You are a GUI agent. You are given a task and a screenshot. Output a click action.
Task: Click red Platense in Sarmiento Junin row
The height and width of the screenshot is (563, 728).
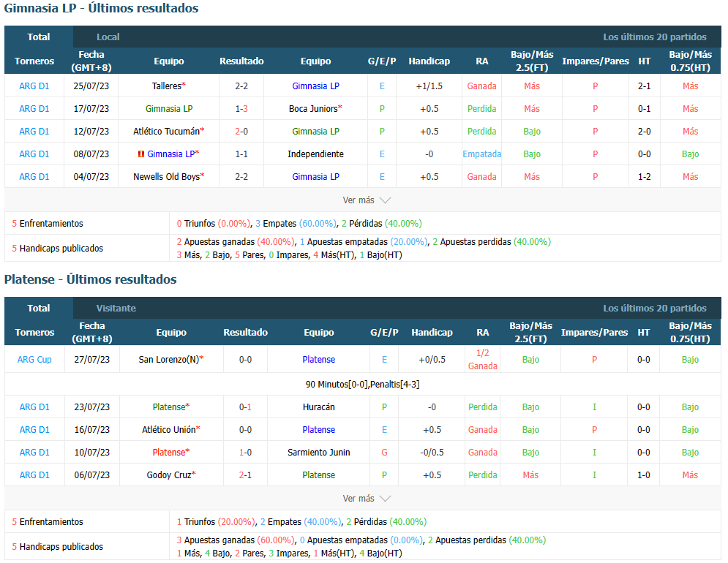(169, 453)
